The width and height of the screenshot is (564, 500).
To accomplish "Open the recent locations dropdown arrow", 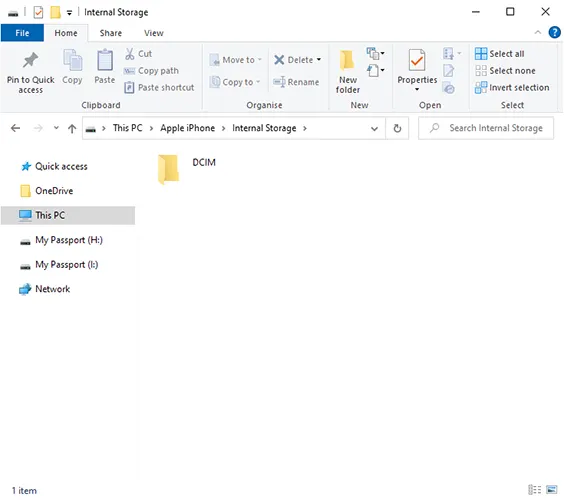I will pyautogui.click(x=56, y=128).
